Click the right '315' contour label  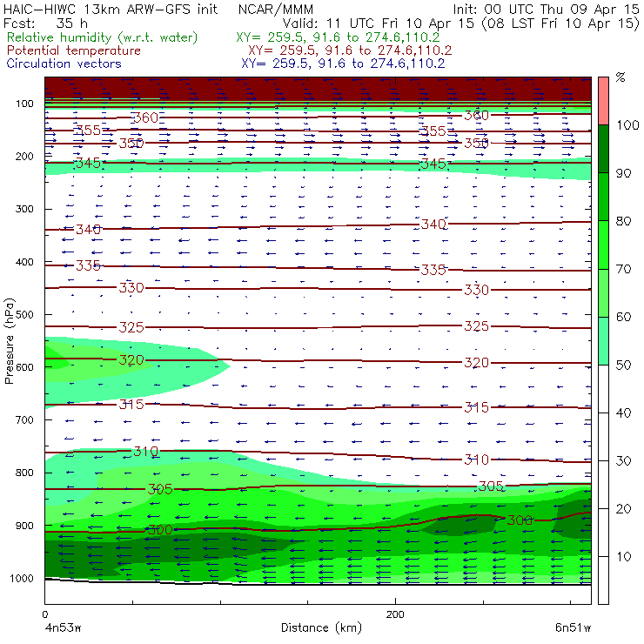click(476, 407)
